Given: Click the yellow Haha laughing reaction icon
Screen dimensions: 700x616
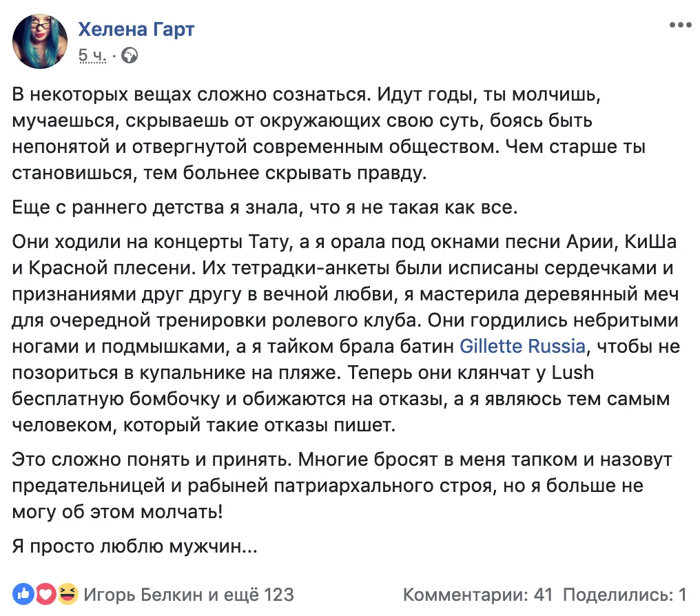Looking at the screenshot, I should [67, 594].
